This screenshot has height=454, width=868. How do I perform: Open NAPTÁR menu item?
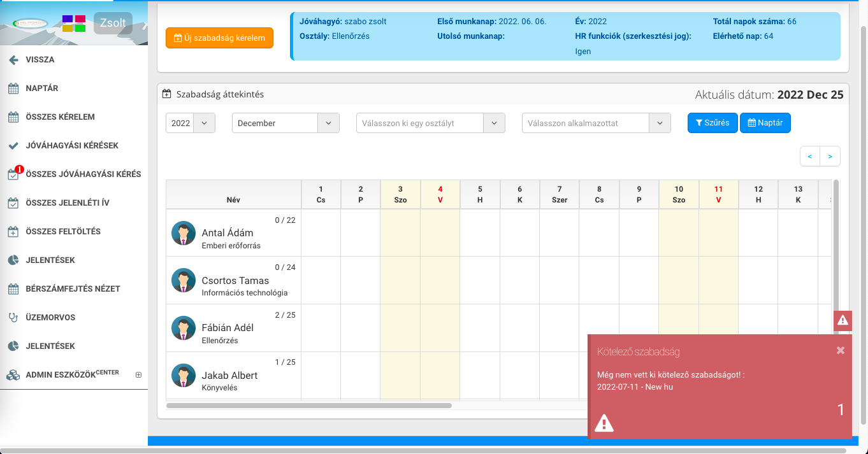74,89
